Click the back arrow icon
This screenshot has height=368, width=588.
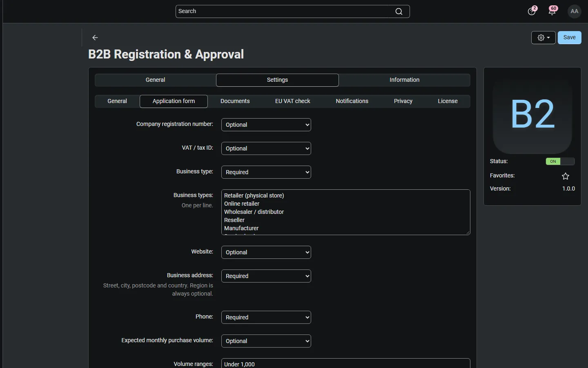[x=95, y=38]
